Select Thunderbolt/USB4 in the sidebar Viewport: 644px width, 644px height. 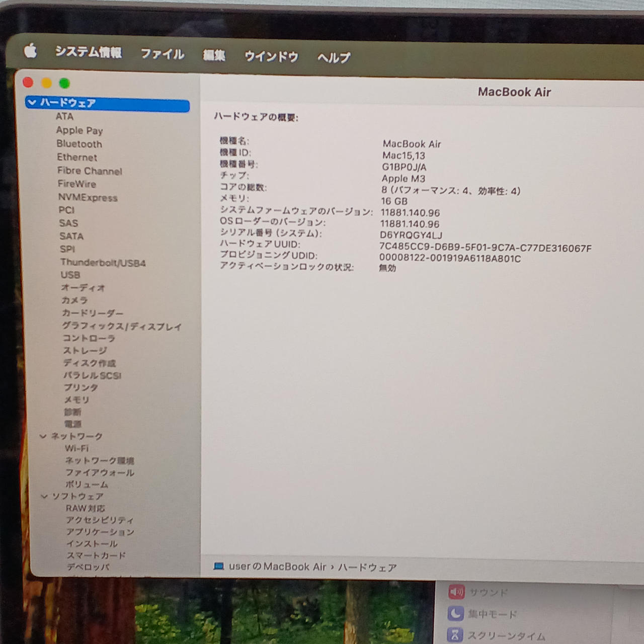click(103, 262)
